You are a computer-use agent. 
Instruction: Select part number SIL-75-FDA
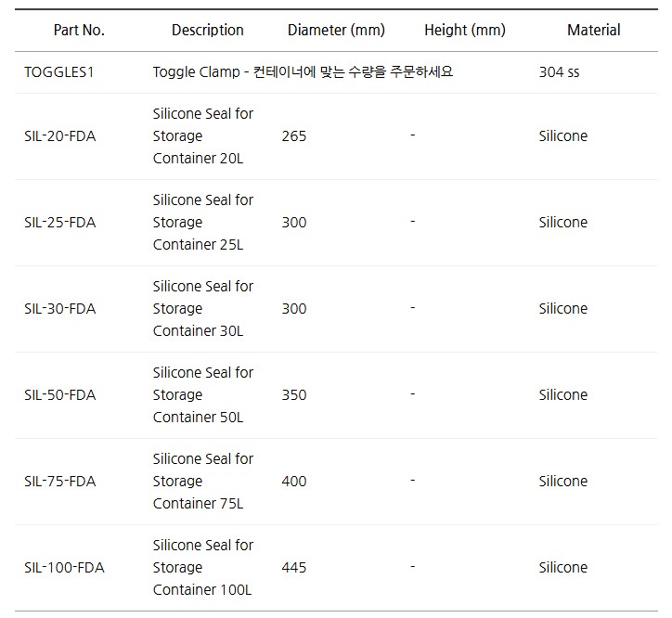click(x=59, y=482)
